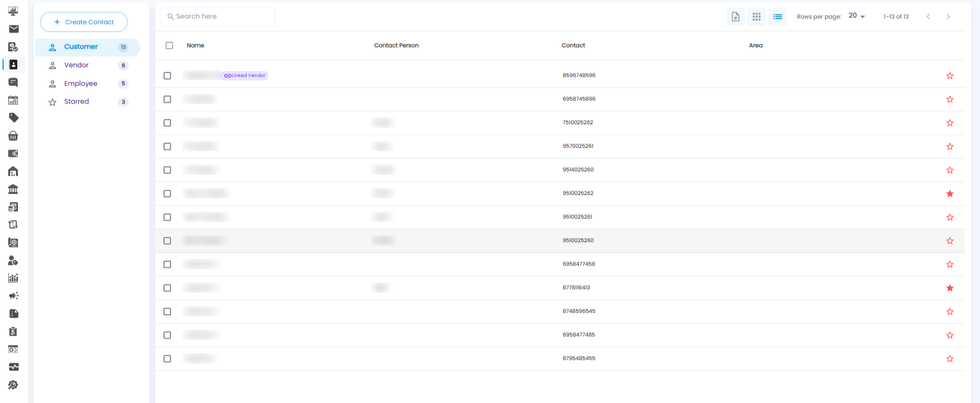Image resolution: width=980 pixels, height=403 pixels.
Task: Click phone number 8748596545
Action: pos(579,311)
